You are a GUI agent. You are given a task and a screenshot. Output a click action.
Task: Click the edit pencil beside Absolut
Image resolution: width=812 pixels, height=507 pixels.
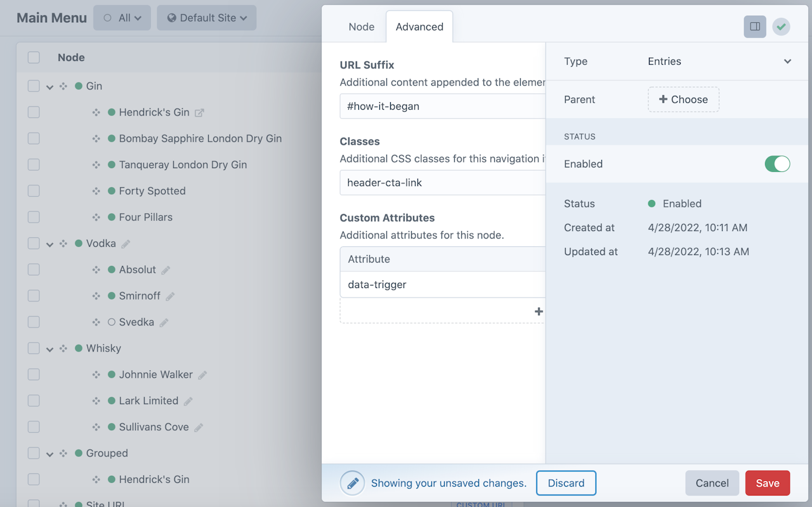166,270
